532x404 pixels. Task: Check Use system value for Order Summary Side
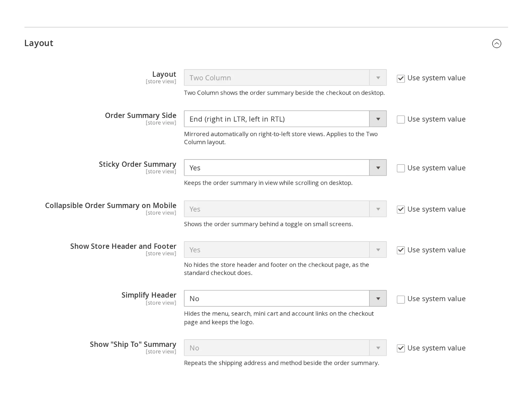coord(401,120)
